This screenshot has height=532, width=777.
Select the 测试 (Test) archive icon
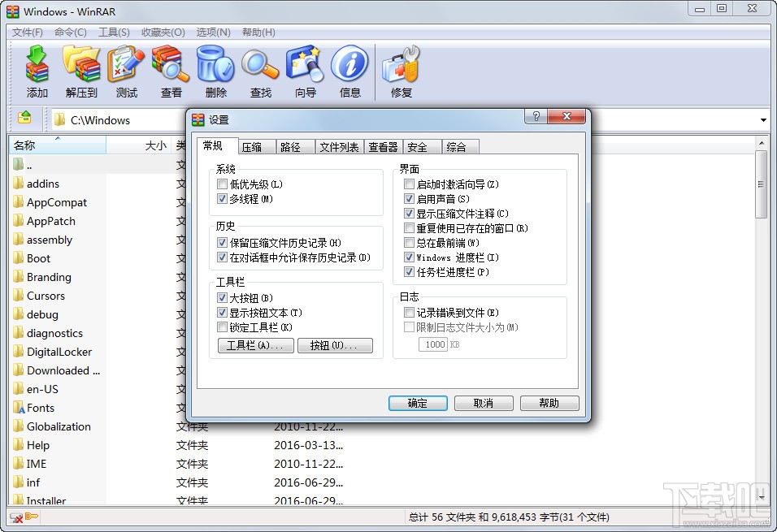coord(126,71)
